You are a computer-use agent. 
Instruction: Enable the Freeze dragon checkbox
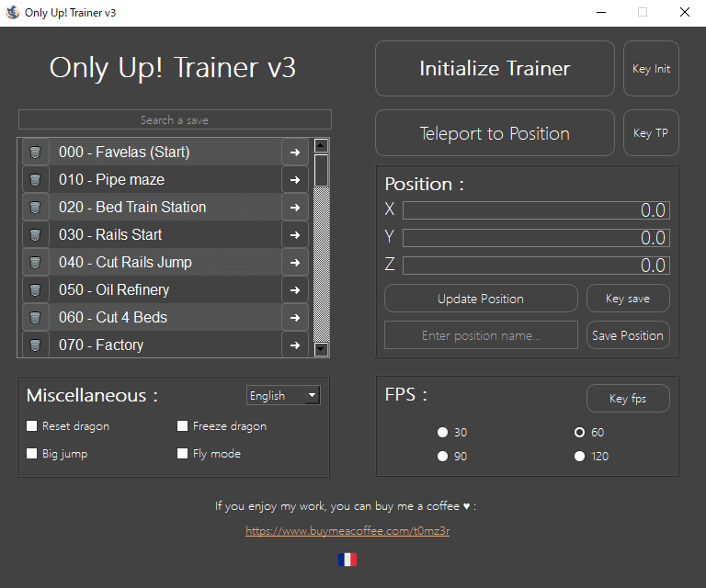[182, 425]
